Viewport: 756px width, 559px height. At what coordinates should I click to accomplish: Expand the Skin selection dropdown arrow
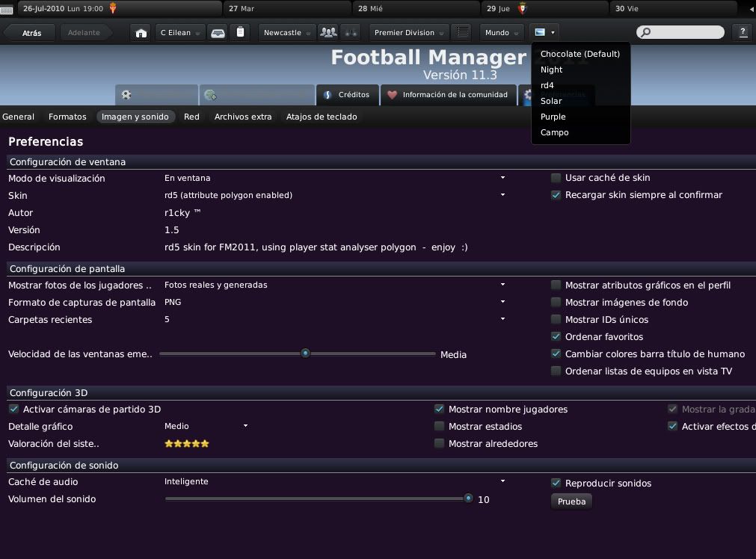tap(503, 195)
